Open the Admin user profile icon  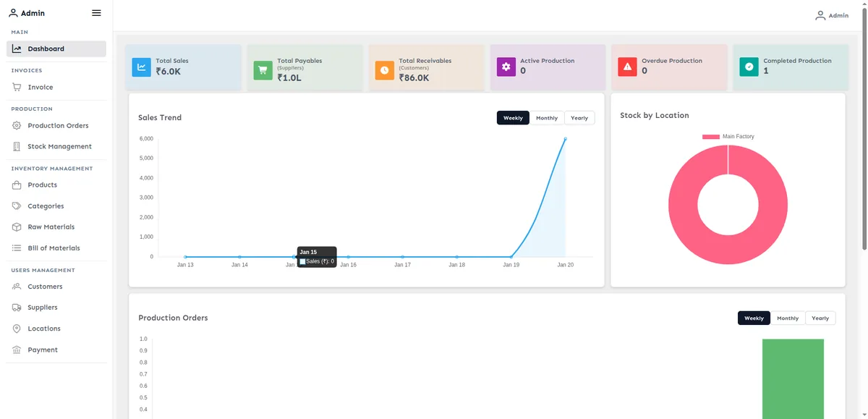(x=820, y=15)
